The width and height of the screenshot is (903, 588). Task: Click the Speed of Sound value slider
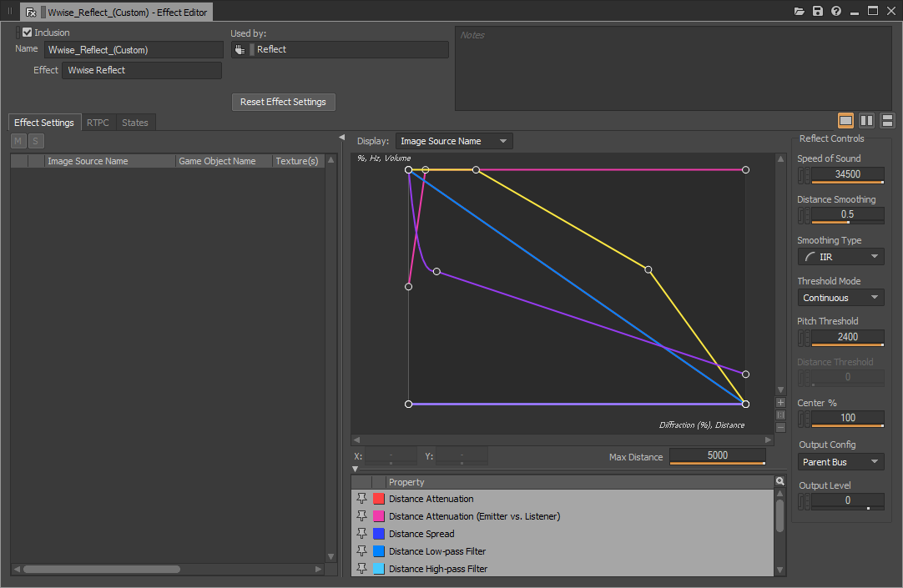tap(848, 175)
